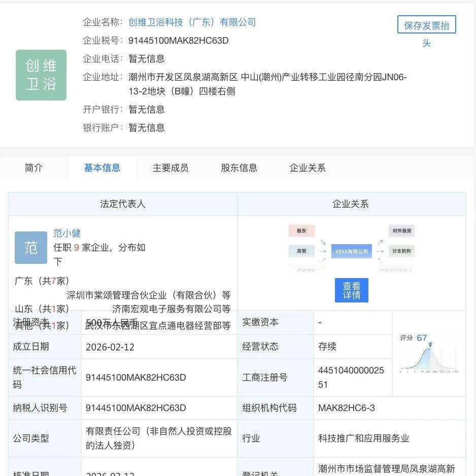Go to the 股东信息 tab
Viewport: 476px width, 476px height.
click(x=239, y=167)
